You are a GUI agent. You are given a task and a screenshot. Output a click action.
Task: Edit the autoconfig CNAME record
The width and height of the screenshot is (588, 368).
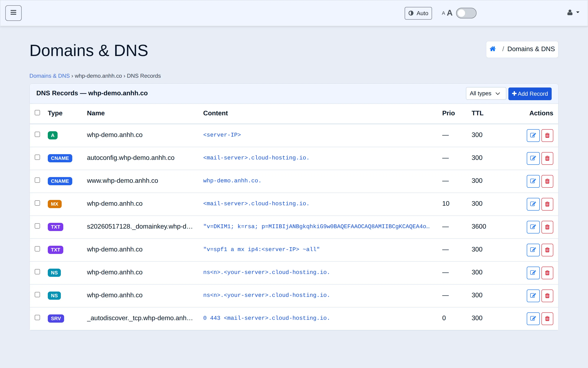click(533, 158)
